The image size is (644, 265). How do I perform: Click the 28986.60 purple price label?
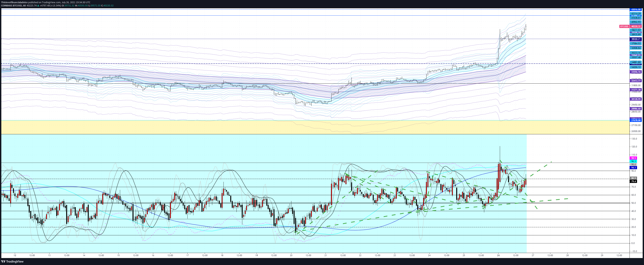tap(636, 109)
